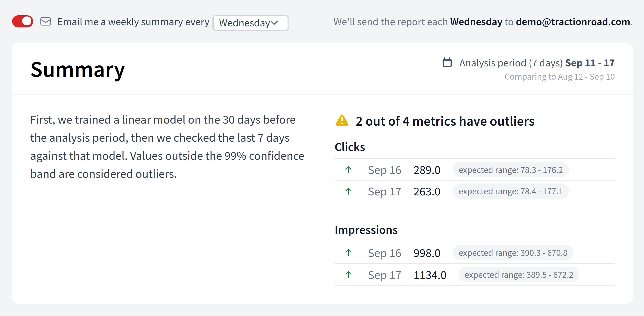The height and width of the screenshot is (316, 644).
Task: Change the report day using the day selector
Action: 250,23
